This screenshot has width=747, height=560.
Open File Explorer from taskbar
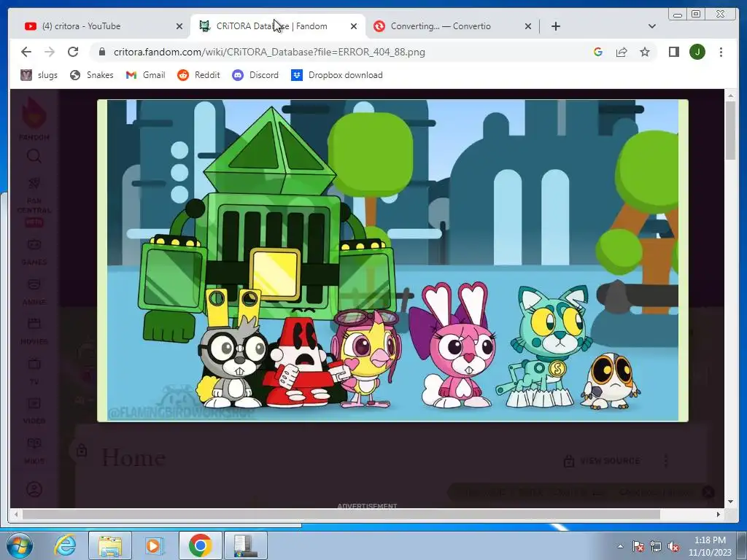(x=110, y=545)
